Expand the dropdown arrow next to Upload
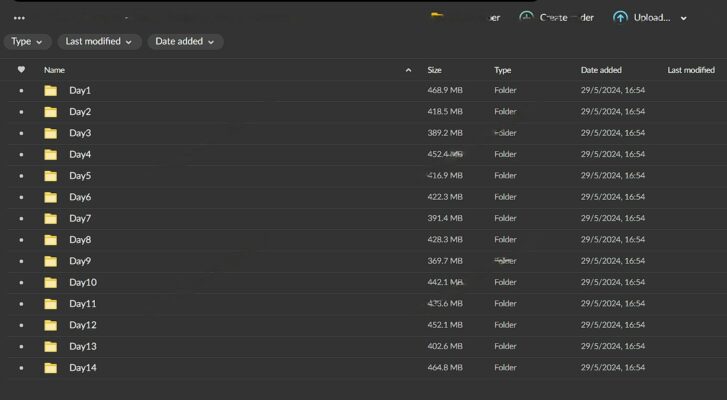The image size is (727, 400). (684, 18)
